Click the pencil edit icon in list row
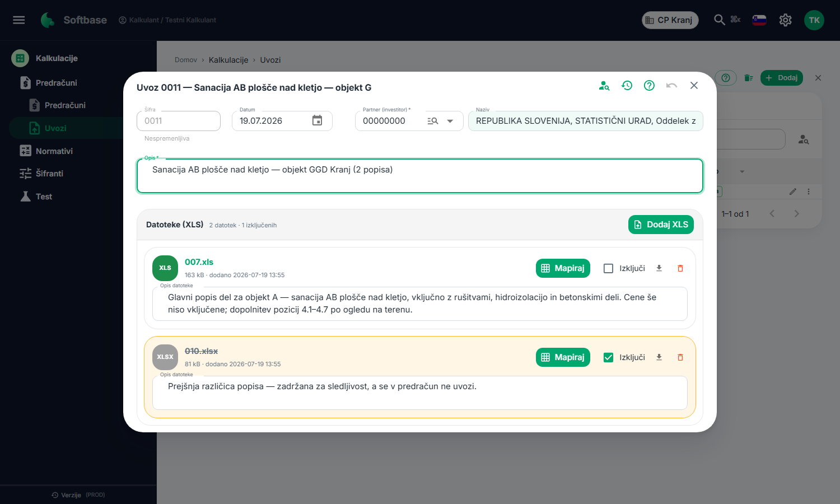The height and width of the screenshot is (504, 840). pos(793,192)
